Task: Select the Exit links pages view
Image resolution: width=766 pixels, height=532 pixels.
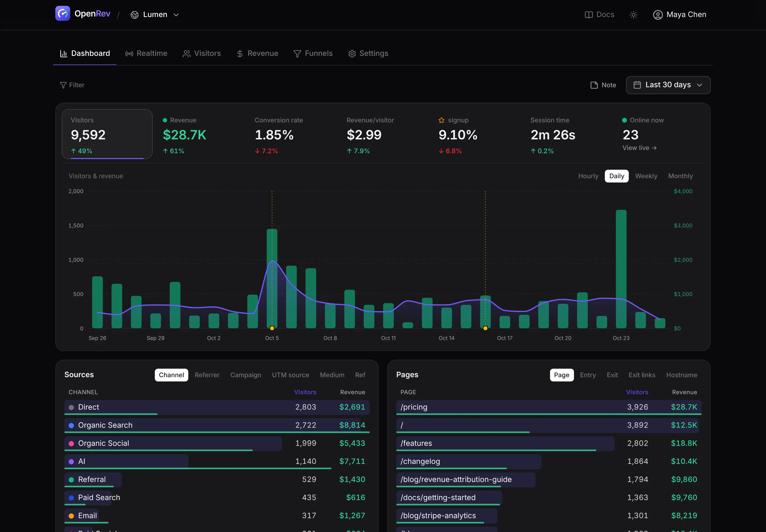Action: [x=642, y=375]
